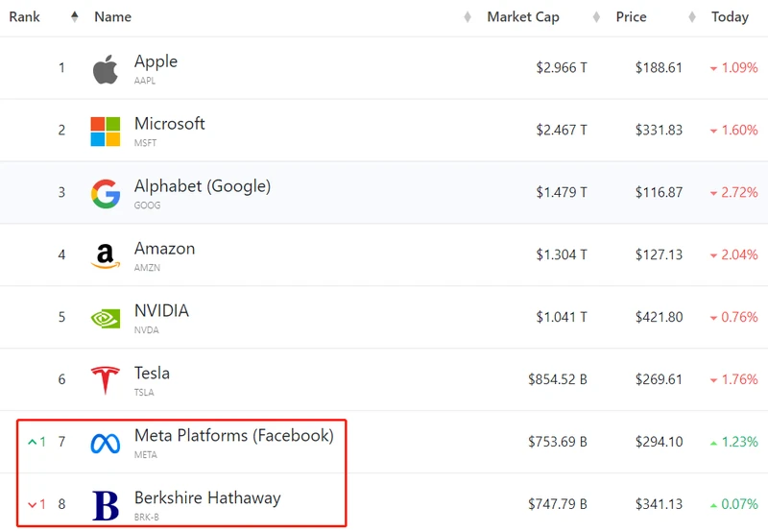Click NVIDIA's $421.80 price cell
Viewport: 768px width, 532px height.
(x=659, y=317)
